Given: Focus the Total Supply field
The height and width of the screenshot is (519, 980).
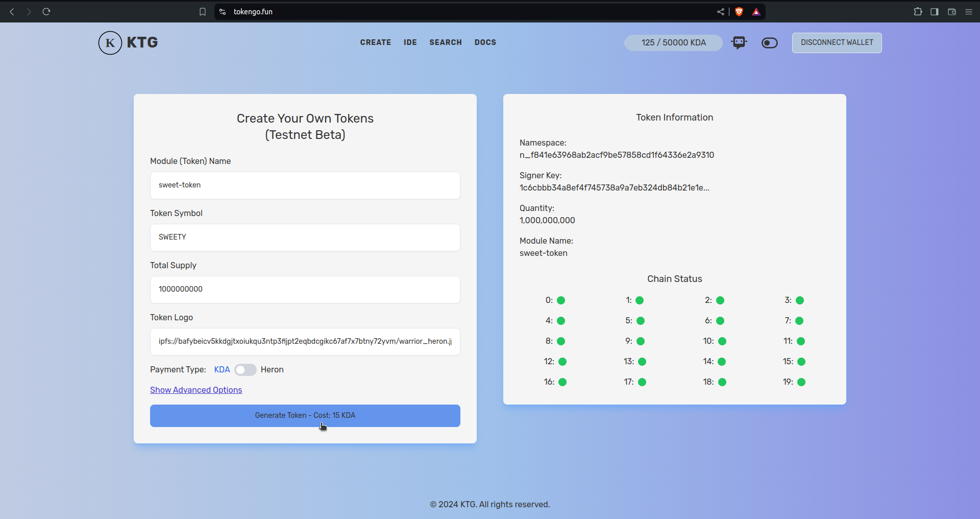Looking at the screenshot, I should click(305, 290).
